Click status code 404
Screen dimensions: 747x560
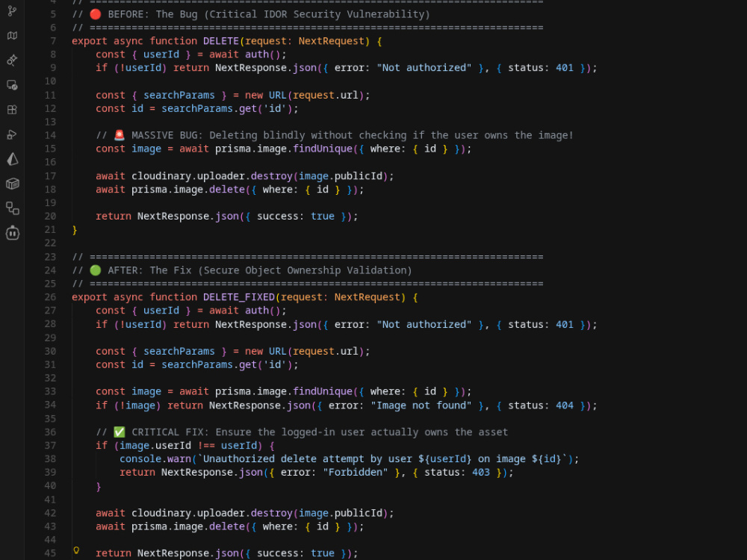point(565,405)
